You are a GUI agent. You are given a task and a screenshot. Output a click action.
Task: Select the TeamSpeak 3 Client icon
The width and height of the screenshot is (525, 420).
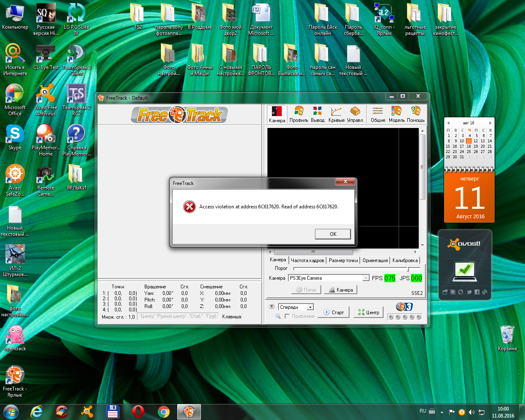76,59
